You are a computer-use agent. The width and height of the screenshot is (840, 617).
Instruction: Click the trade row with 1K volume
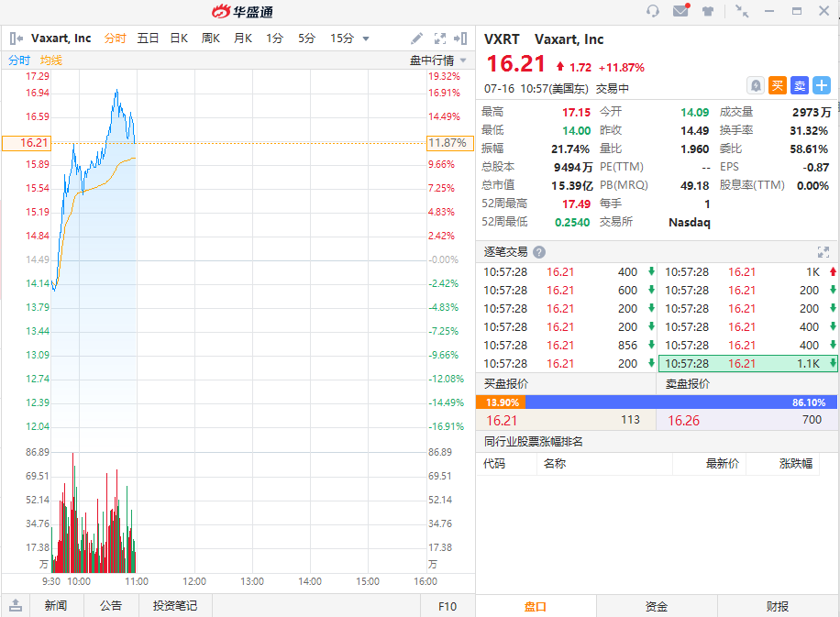[x=748, y=272]
